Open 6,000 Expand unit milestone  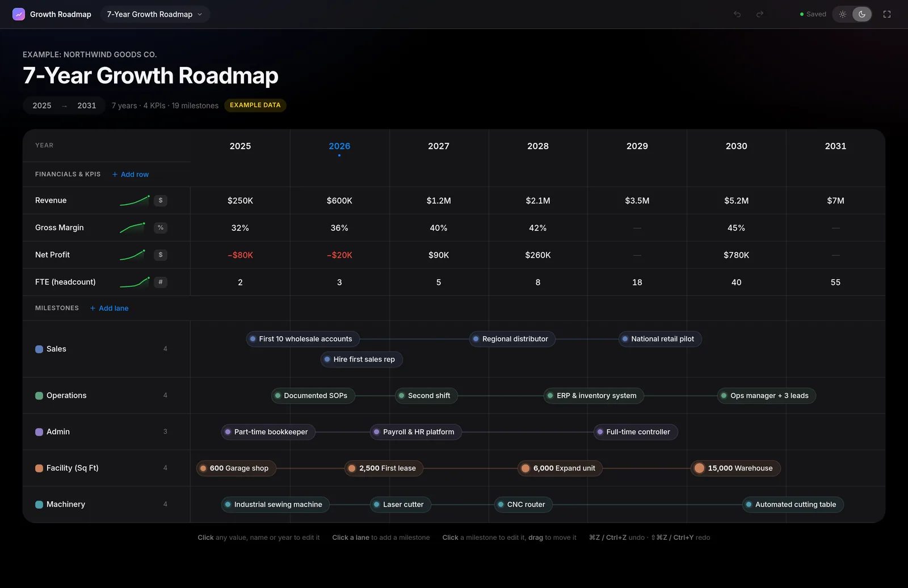point(560,468)
